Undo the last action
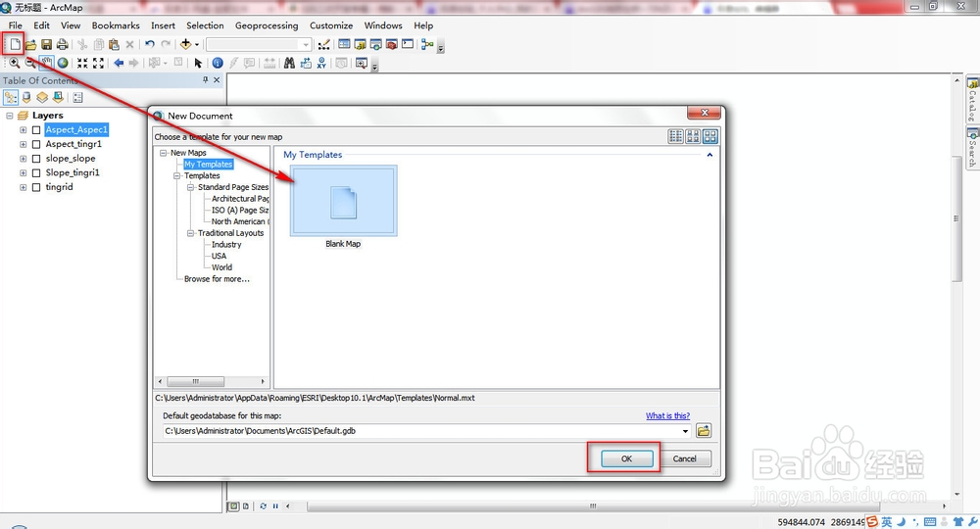Viewport: 980px width, 529px height. tap(150, 44)
